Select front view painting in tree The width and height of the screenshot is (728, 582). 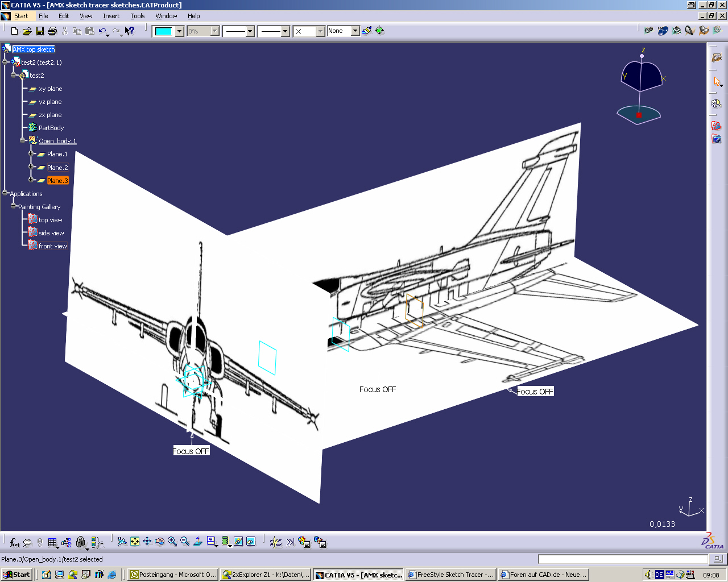52,246
